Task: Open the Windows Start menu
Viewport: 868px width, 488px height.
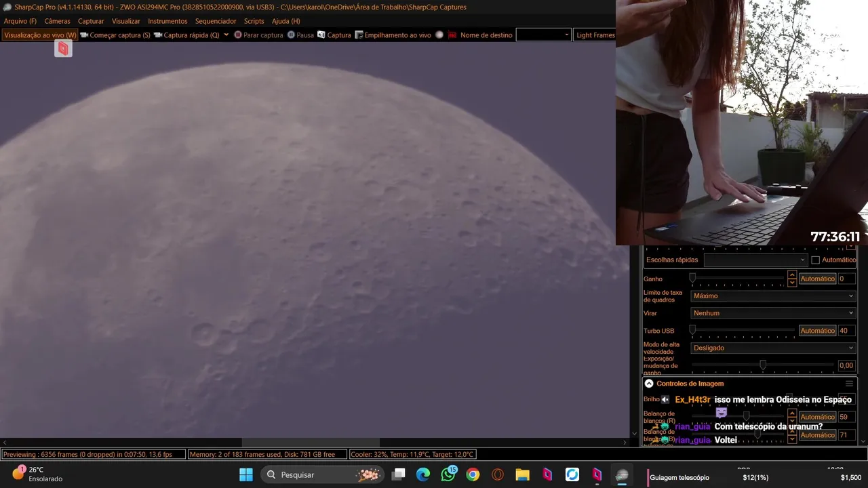Action: coord(245,474)
